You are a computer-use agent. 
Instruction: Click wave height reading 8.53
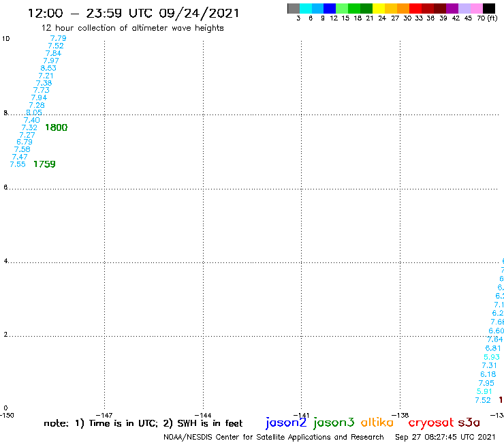[48, 68]
